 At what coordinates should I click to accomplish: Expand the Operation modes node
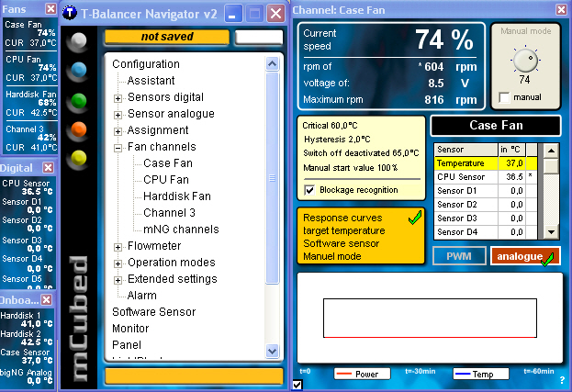(x=118, y=263)
